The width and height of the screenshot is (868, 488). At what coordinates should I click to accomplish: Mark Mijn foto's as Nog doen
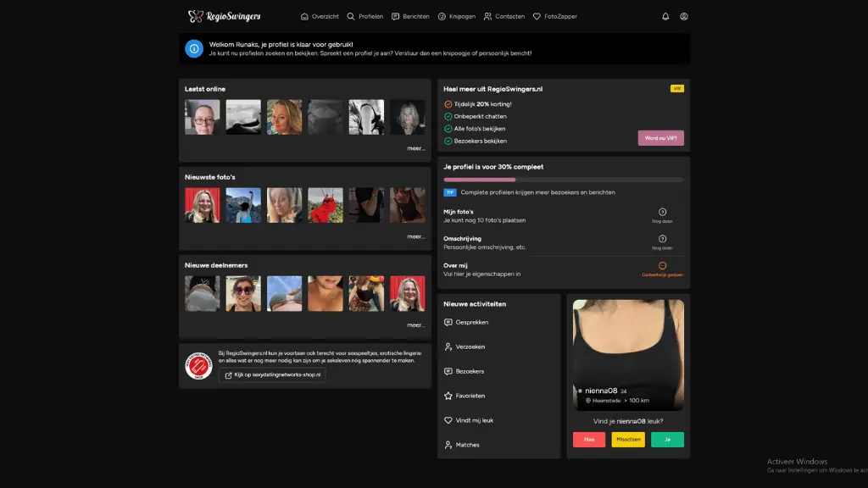(663, 212)
